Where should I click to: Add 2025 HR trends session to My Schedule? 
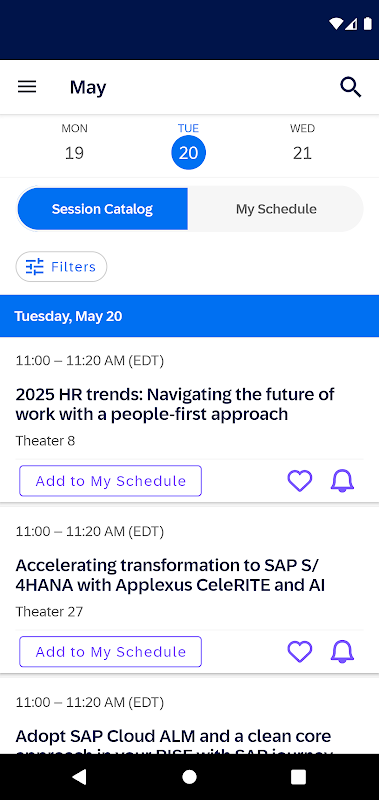[111, 481]
